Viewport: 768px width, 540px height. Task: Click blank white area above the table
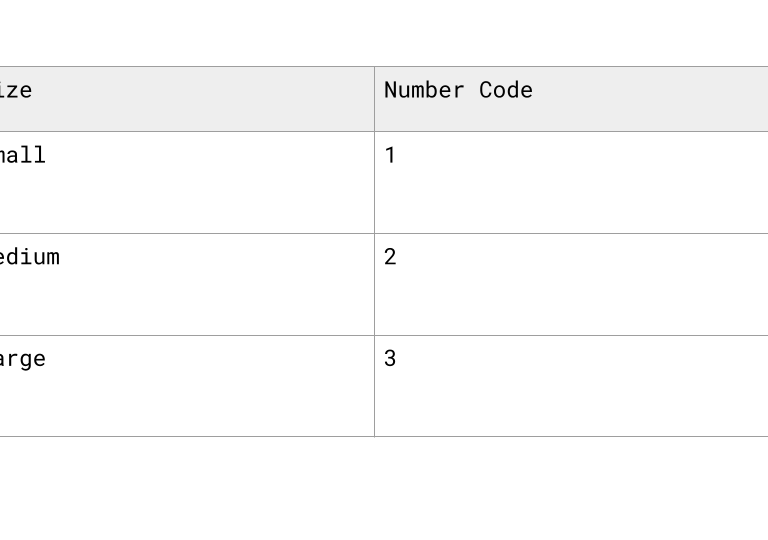coord(384,30)
